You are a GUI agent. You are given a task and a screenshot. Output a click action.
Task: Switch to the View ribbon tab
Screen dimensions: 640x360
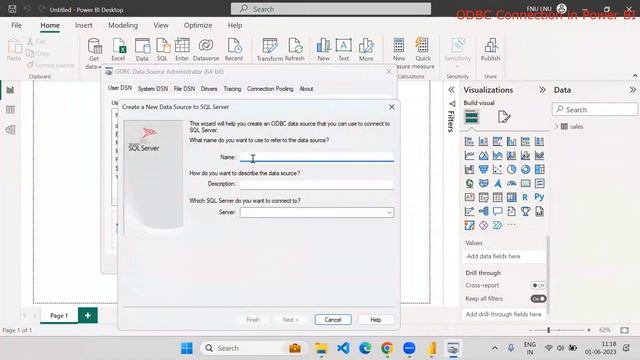click(161, 25)
